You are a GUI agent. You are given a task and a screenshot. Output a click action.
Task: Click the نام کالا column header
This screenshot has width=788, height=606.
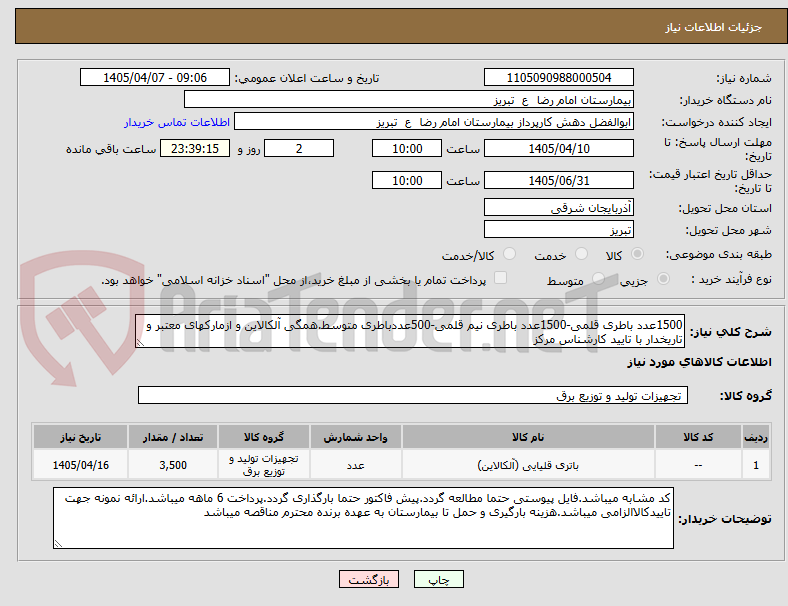point(528,437)
